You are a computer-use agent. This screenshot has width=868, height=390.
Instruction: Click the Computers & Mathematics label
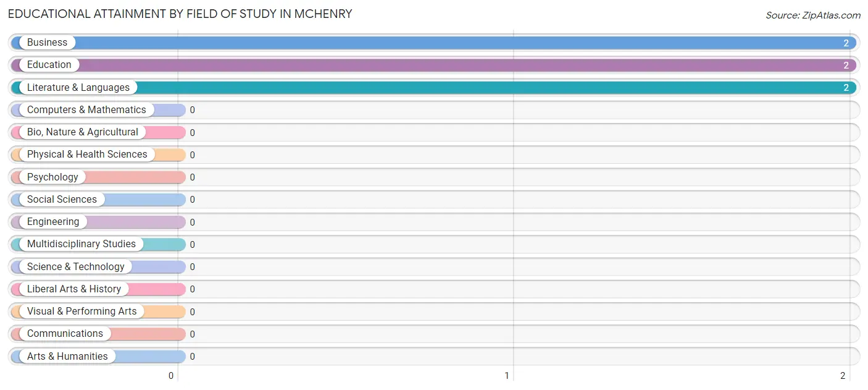(86, 110)
